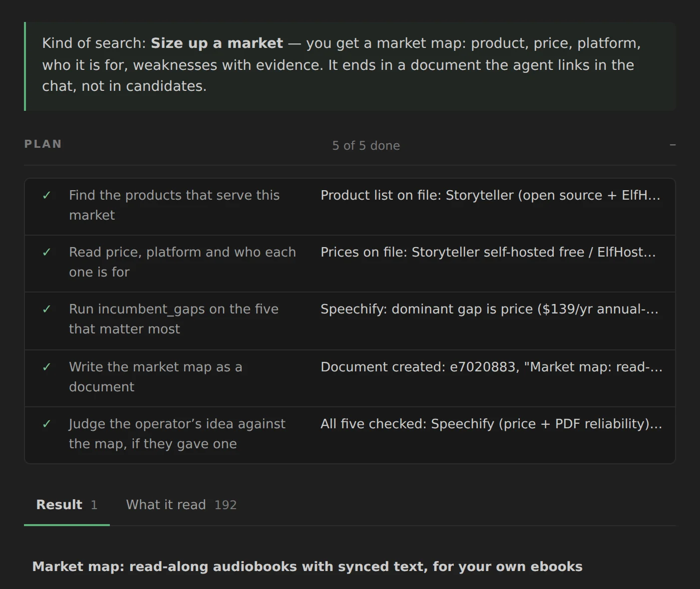Switch to the What it read tab
This screenshot has width=700, height=589.
coord(181,505)
